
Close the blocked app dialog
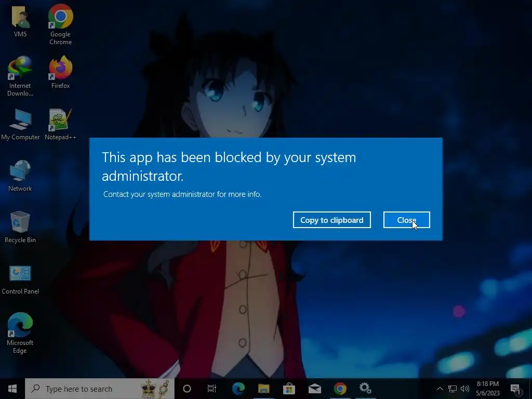point(406,220)
